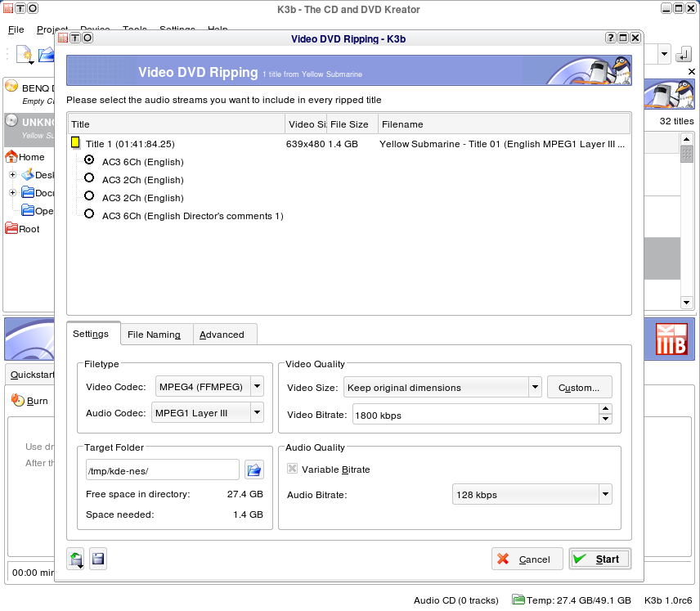
Task: Toggle the Variable Bitrate checkbox
Action: 292,468
